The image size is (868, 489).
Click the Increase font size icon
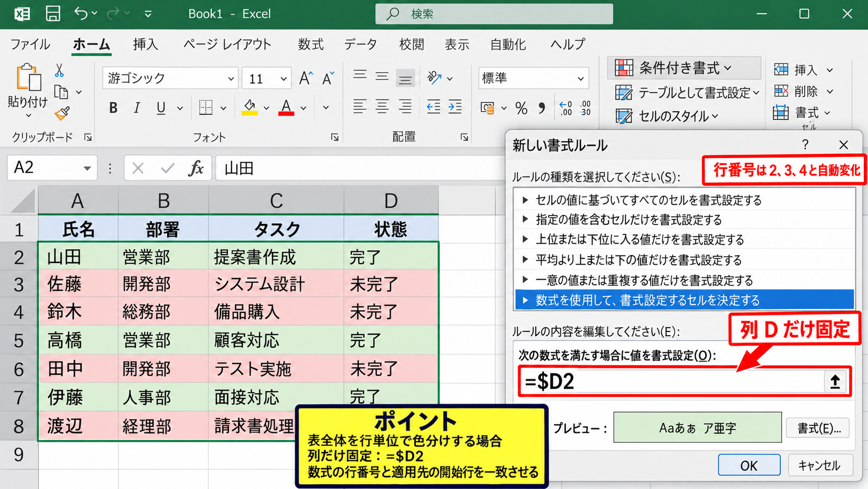click(306, 78)
